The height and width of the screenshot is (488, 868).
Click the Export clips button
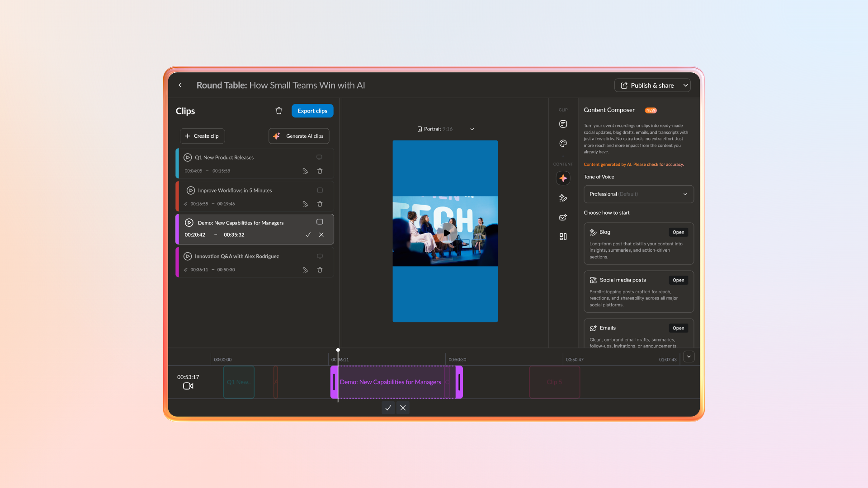pos(312,111)
